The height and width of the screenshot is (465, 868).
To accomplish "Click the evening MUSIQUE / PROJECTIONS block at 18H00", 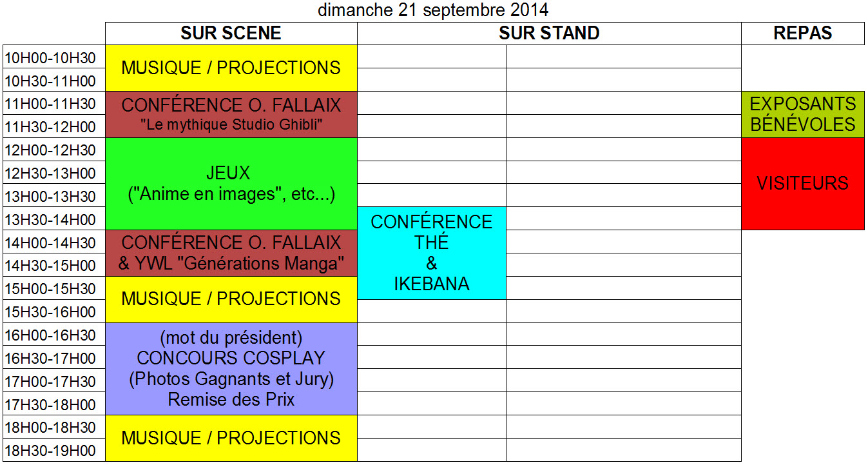I will (231, 438).
